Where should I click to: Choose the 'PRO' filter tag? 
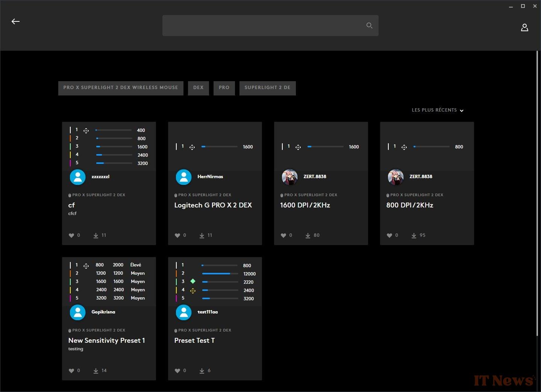click(224, 88)
